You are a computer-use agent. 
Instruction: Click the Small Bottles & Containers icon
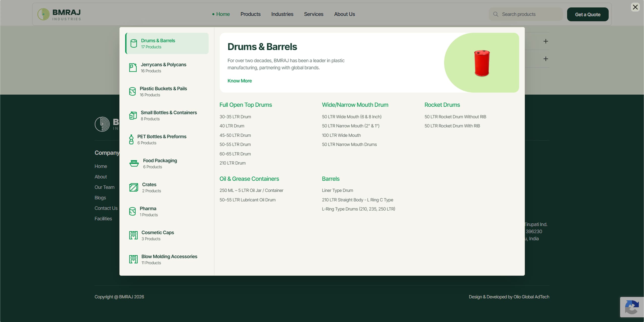[x=133, y=115]
